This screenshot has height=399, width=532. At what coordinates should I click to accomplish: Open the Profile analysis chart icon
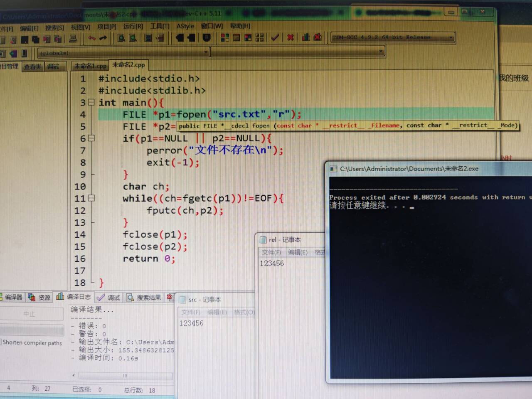(305, 37)
